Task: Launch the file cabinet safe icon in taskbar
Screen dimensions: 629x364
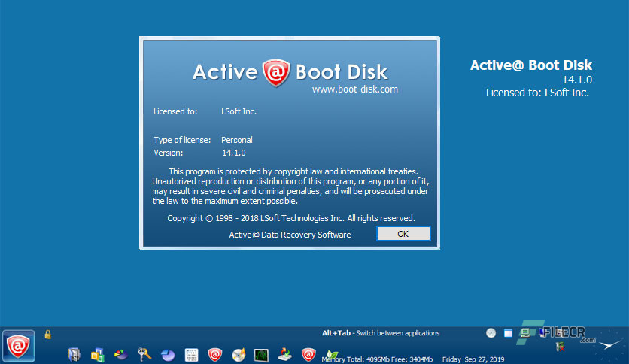Action: pos(74,355)
